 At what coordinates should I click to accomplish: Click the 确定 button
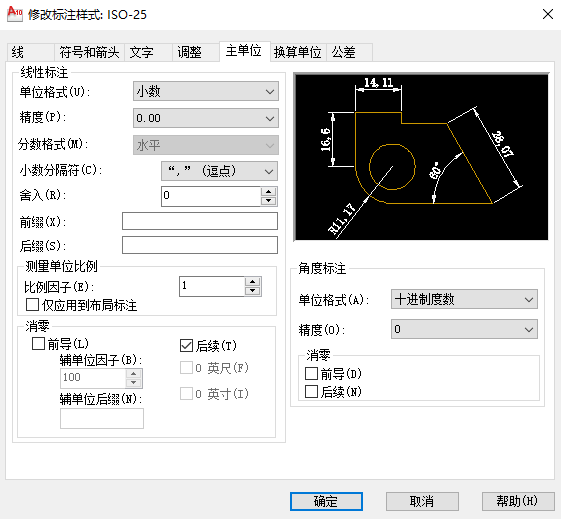326,501
